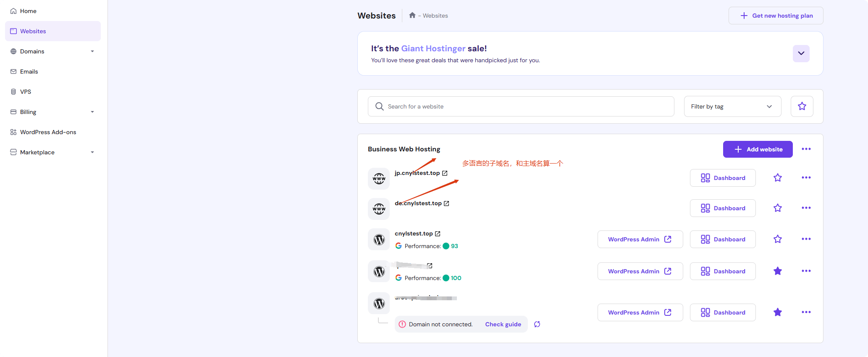Open jp.cnylstest.top external link icon
This screenshot has width=868, height=357.
(x=445, y=173)
